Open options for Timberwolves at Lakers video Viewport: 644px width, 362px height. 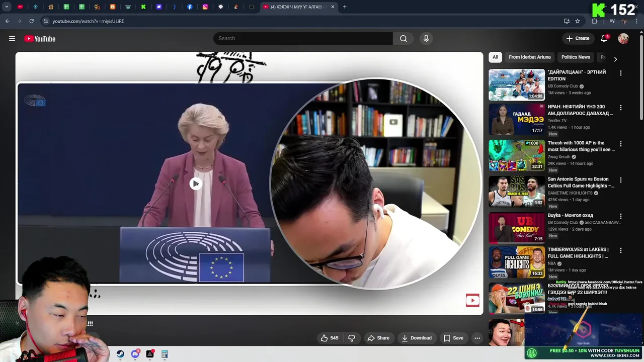pyautogui.click(x=620, y=250)
